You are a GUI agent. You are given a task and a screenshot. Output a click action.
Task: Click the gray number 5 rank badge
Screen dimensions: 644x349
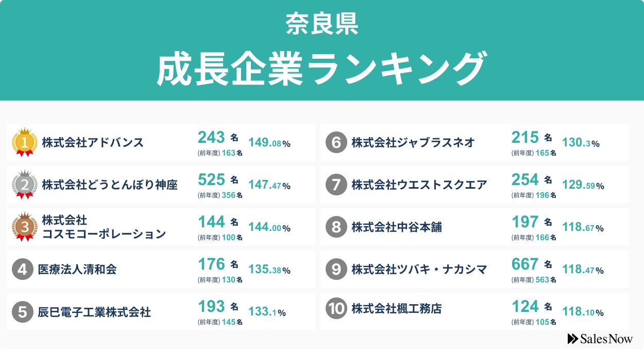[23, 311]
